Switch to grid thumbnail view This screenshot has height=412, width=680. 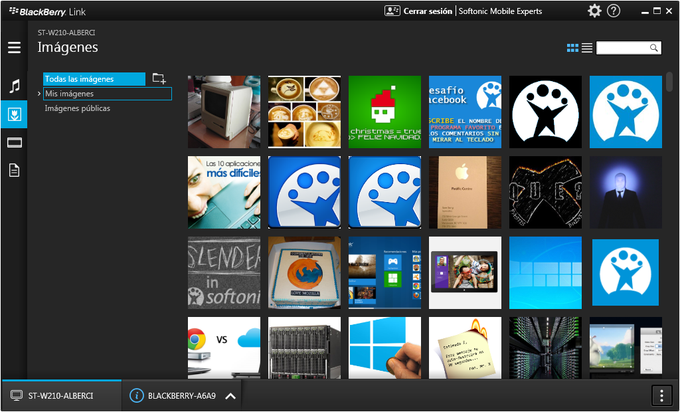572,48
